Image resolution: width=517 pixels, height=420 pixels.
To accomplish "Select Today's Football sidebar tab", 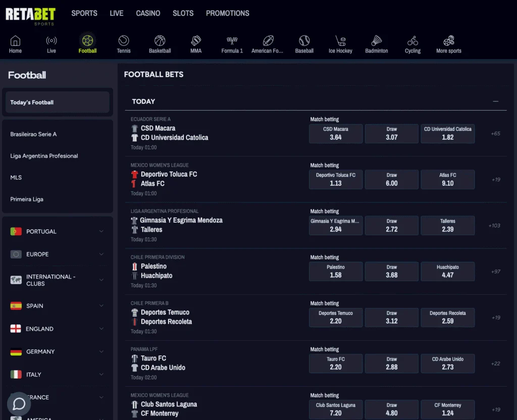I will (x=58, y=102).
